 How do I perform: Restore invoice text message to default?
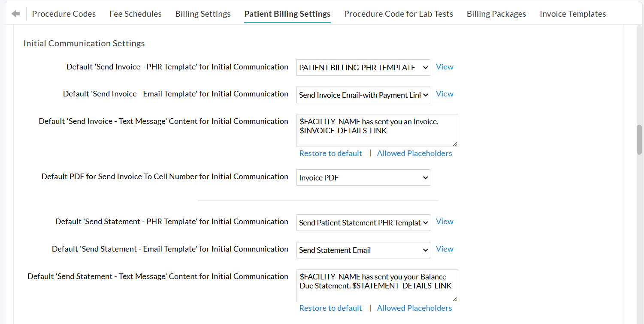coord(330,153)
